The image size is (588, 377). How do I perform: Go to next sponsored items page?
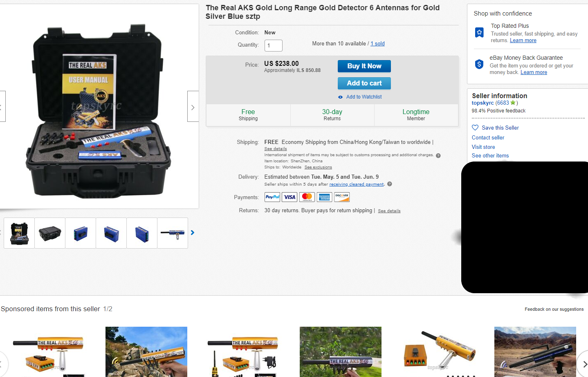(x=584, y=364)
